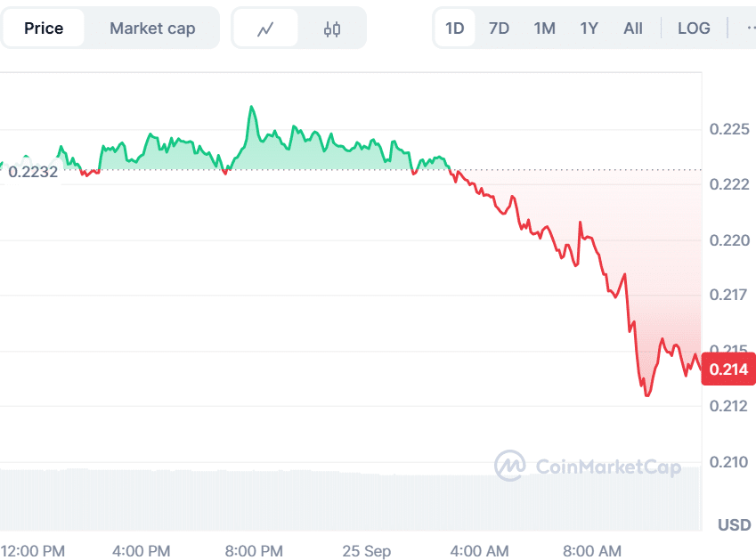The height and width of the screenshot is (560, 756).
Task: Set the chart range to 1M
Action: pos(545,28)
